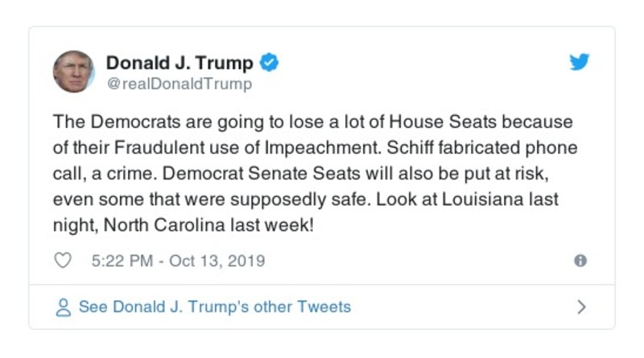Image resolution: width=644 pixels, height=358 pixels.
Task: Click the @realDonaldTrump handle
Action: click(x=179, y=84)
